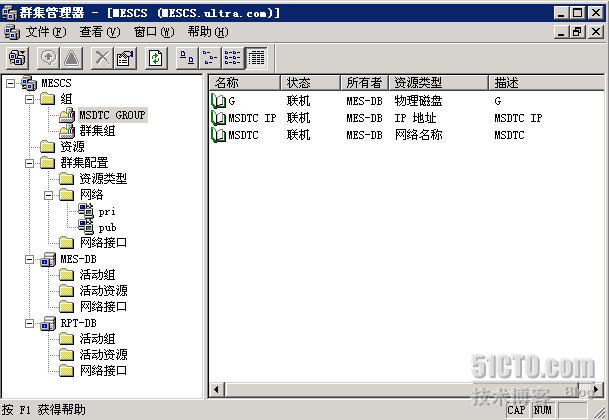Click the 联机 status of row G
This screenshot has width=609, height=420.
298,101
